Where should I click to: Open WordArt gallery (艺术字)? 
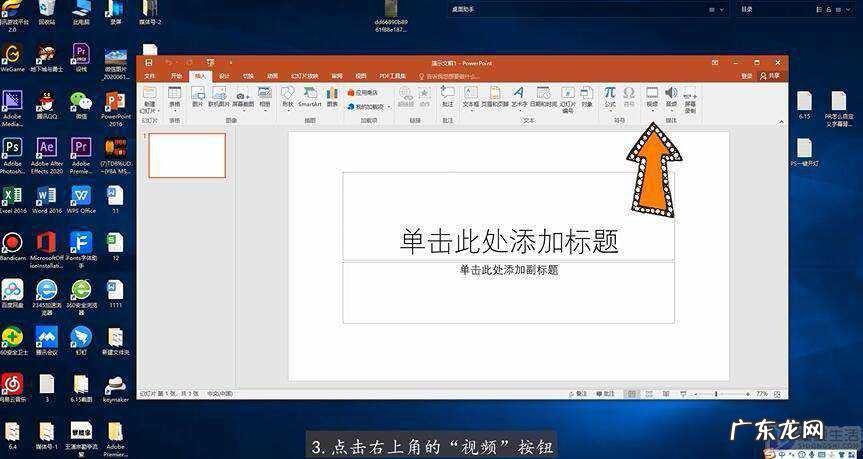click(x=519, y=97)
